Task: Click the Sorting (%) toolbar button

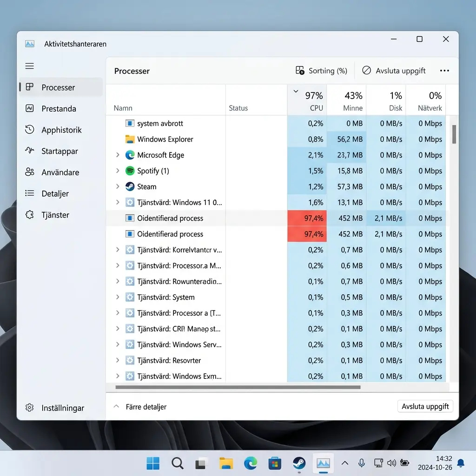Action: (x=321, y=71)
